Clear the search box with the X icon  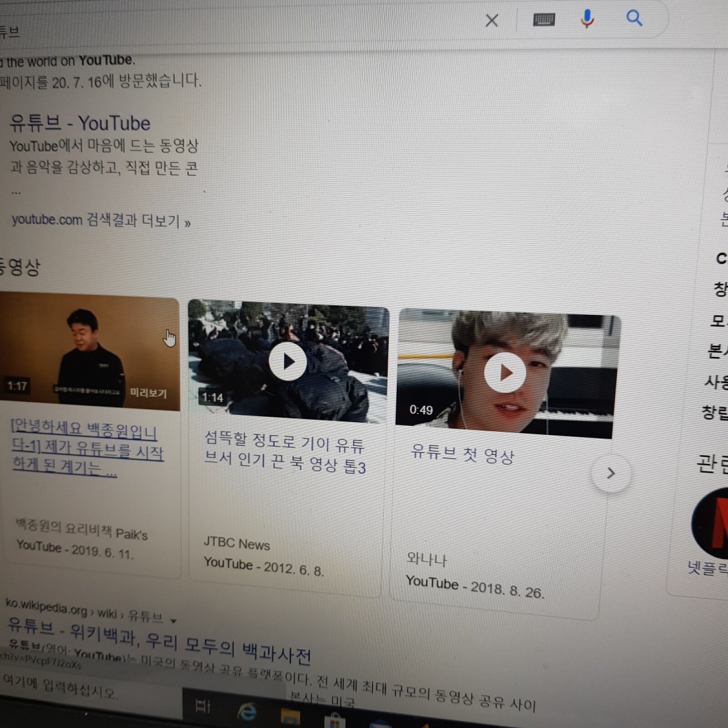pos(492,20)
